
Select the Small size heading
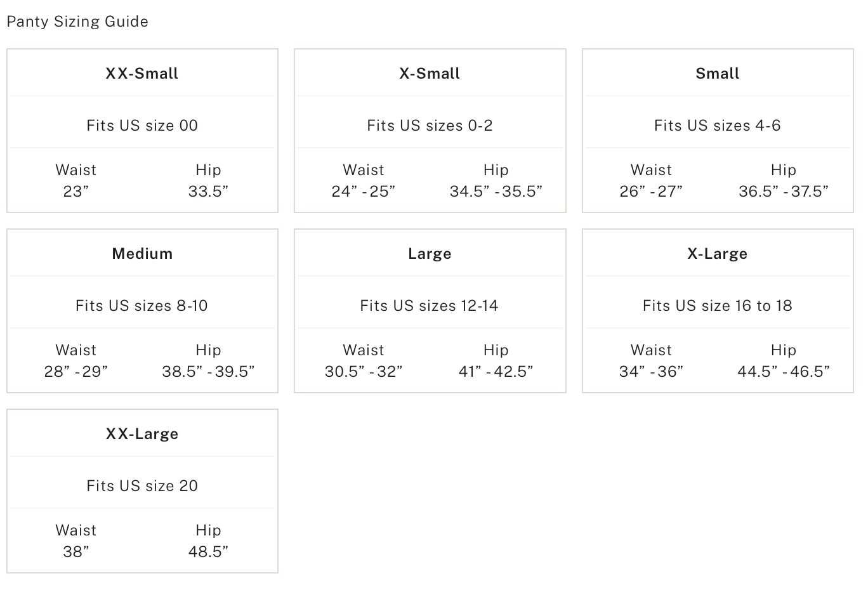[x=718, y=74]
